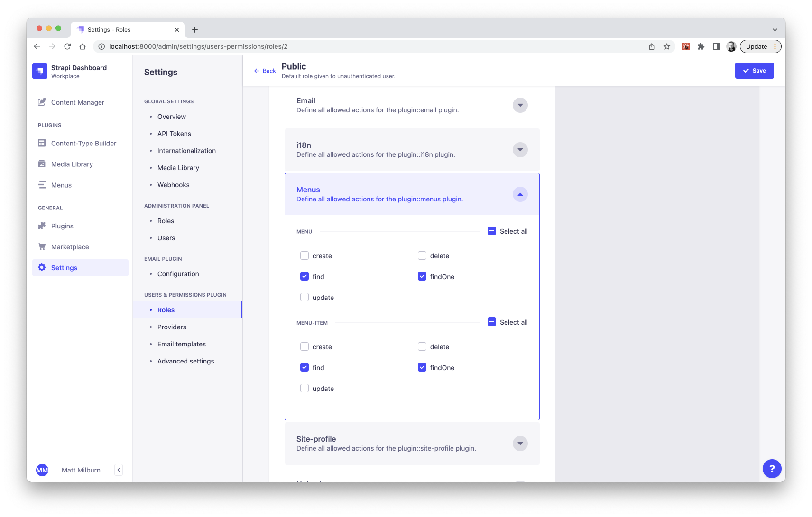Click the blue help question mark button

pyautogui.click(x=772, y=469)
